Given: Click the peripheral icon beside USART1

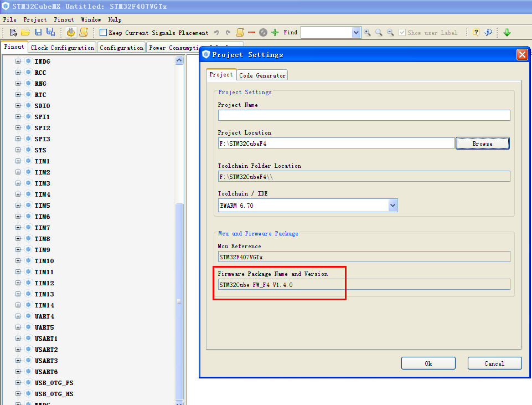Looking at the screenshot, I should (28, 338).
